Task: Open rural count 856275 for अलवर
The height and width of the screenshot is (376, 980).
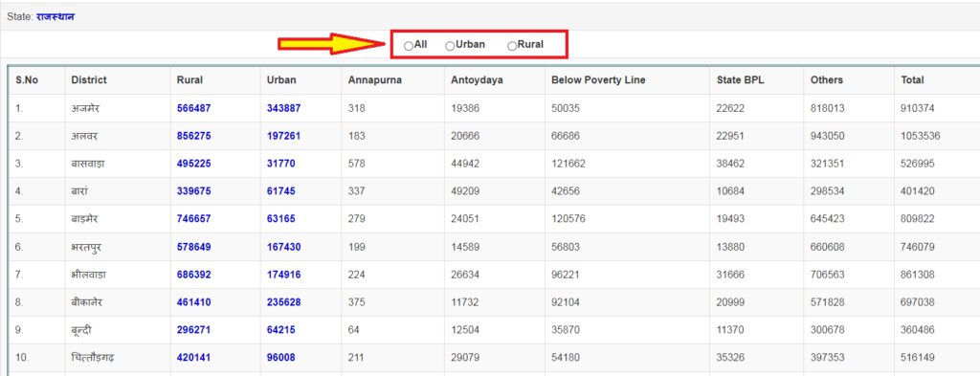Action: [x=193, y=136]
